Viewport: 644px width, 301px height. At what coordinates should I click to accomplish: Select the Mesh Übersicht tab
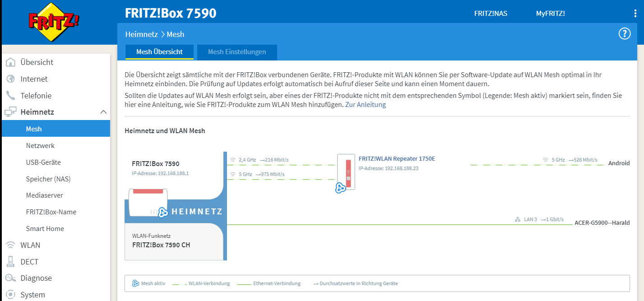click(159, 52)
